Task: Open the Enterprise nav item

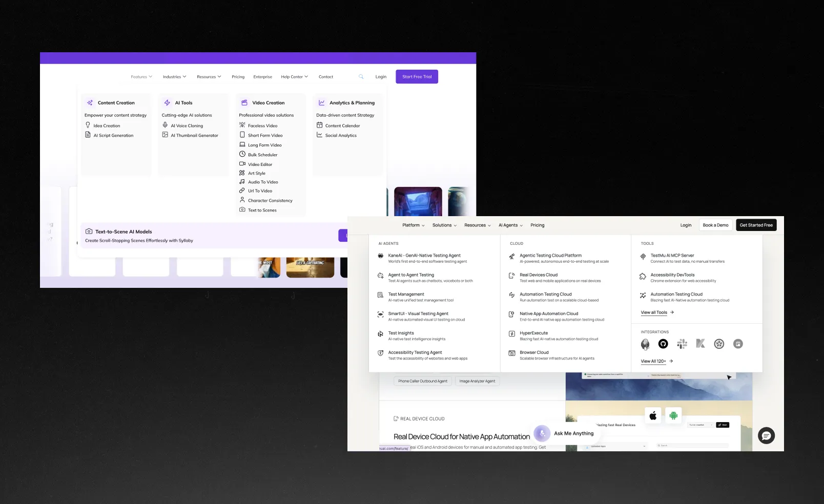Action: pyautogui.click(x=263, y=77)
